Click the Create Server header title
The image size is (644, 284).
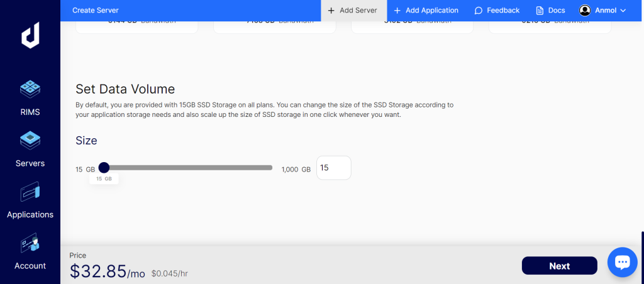tap(95, 11)
